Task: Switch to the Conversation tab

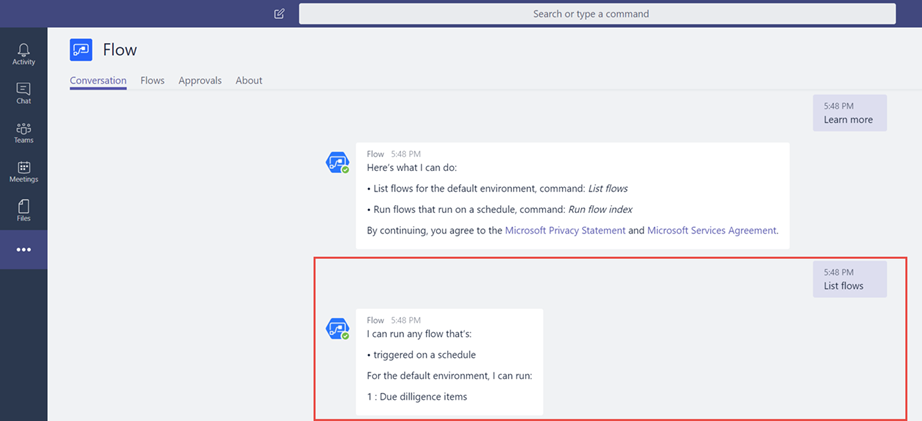Action: click(x=98, y=80)
